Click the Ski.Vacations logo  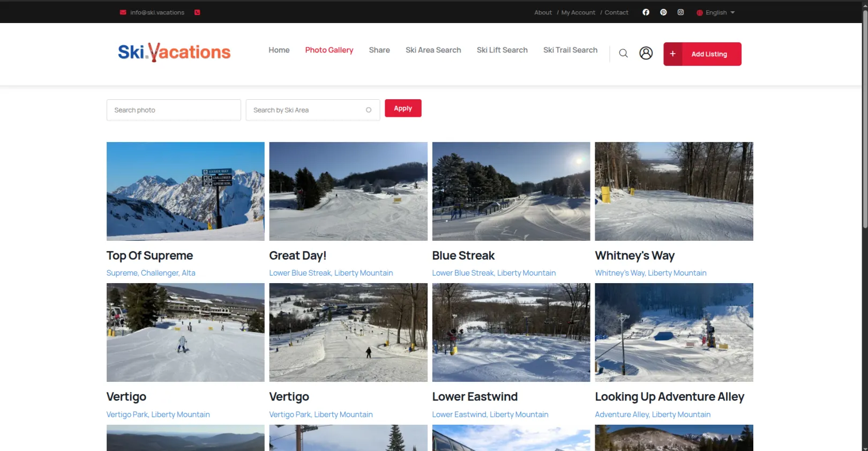click(174, 52)
